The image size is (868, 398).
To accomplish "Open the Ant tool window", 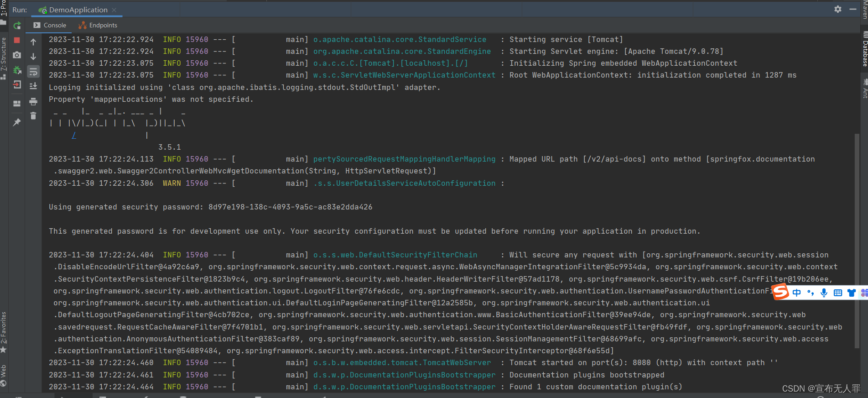I will (864, 89).
